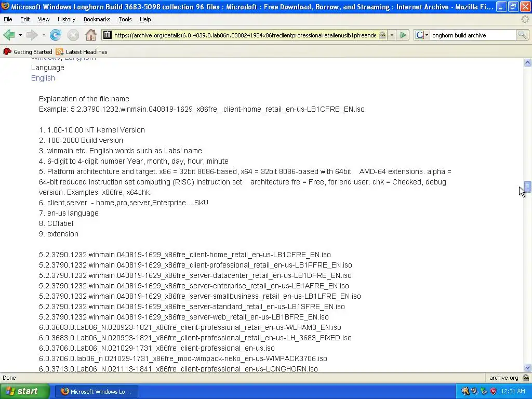
Task: Click '4. 6-digit to 4-digit number' line
Action: coord(134,161)
